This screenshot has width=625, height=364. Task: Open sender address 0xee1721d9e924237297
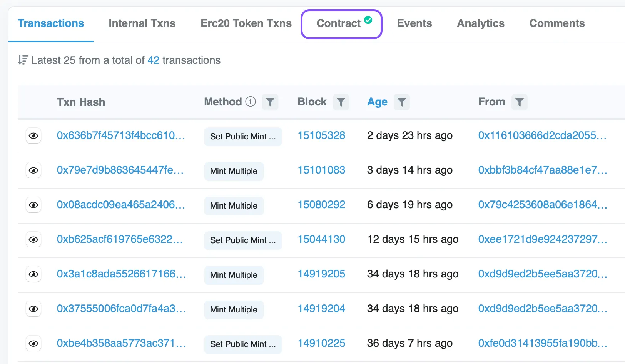coord(542,239)
